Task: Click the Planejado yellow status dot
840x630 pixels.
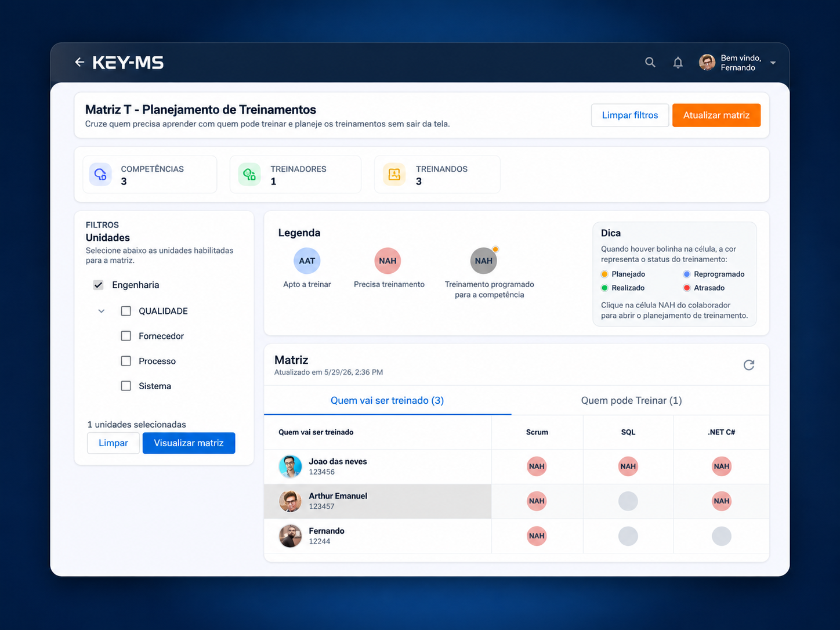Action: pos(604,274)
